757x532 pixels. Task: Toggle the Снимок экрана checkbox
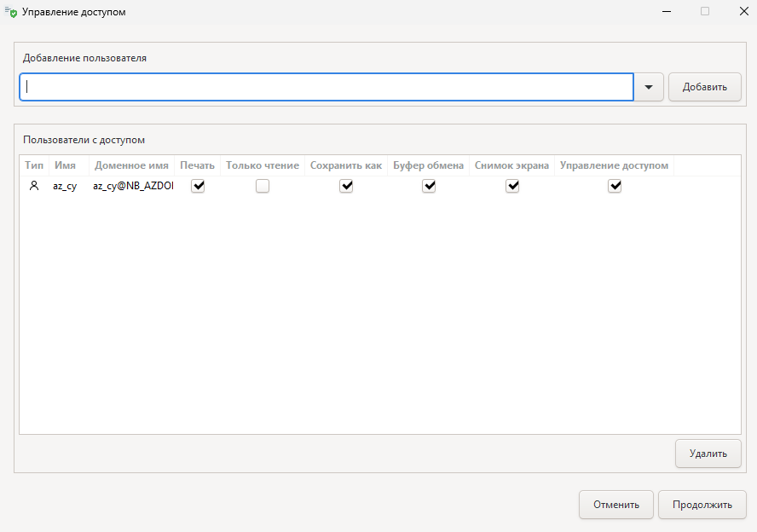pos(512,186)
